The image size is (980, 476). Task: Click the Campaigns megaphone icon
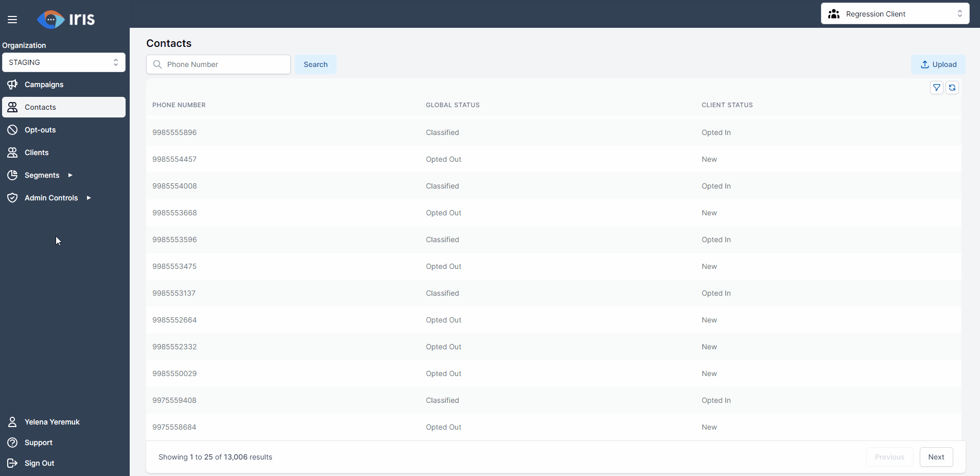[12, 84]
